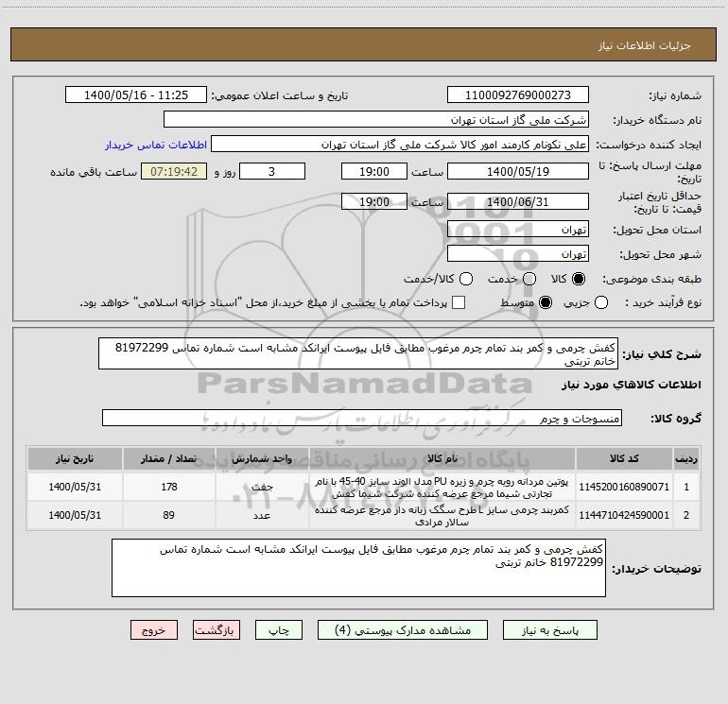Click product code 1144710424590001
The image size is (728, 704).
[624, 515]
